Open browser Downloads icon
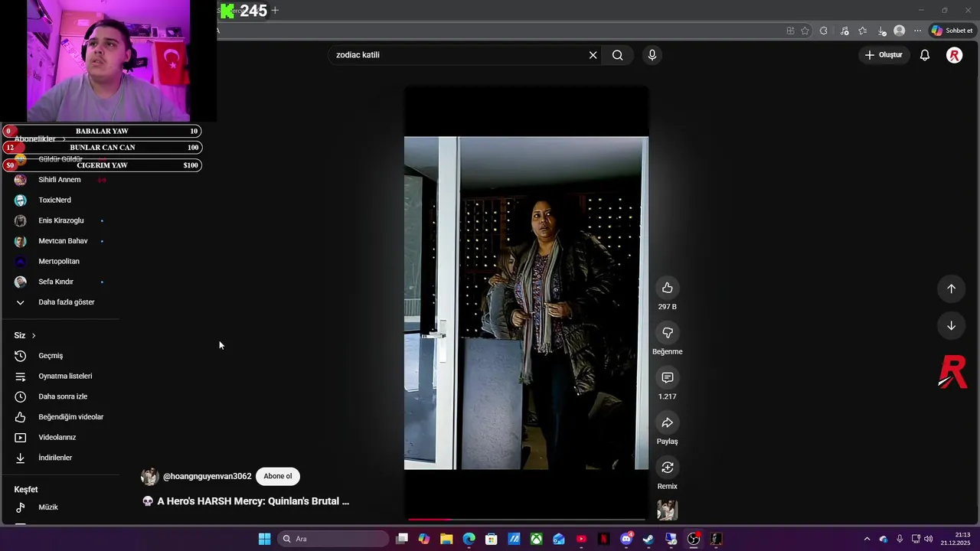Screen dimensions: 980x551 pyautogui.click(x=882, y=31)
